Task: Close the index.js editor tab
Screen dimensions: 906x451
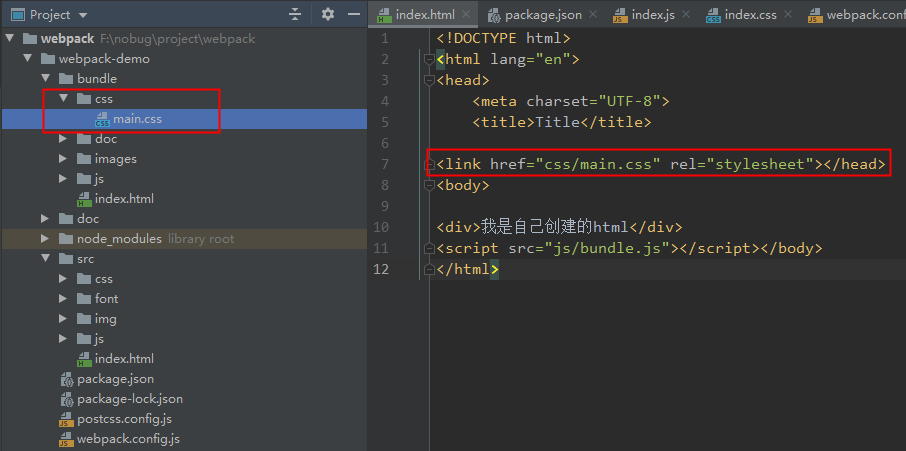Action: coord(686,14)
